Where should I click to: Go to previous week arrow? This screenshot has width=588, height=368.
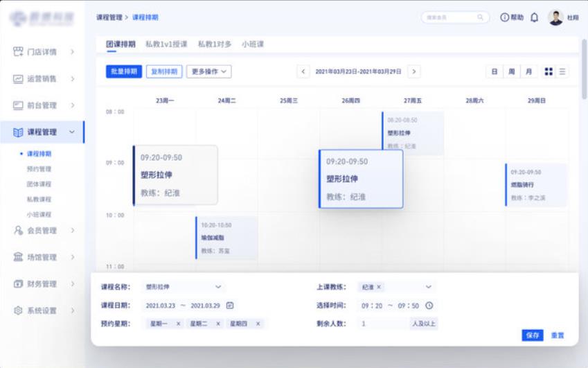point(303,71)
